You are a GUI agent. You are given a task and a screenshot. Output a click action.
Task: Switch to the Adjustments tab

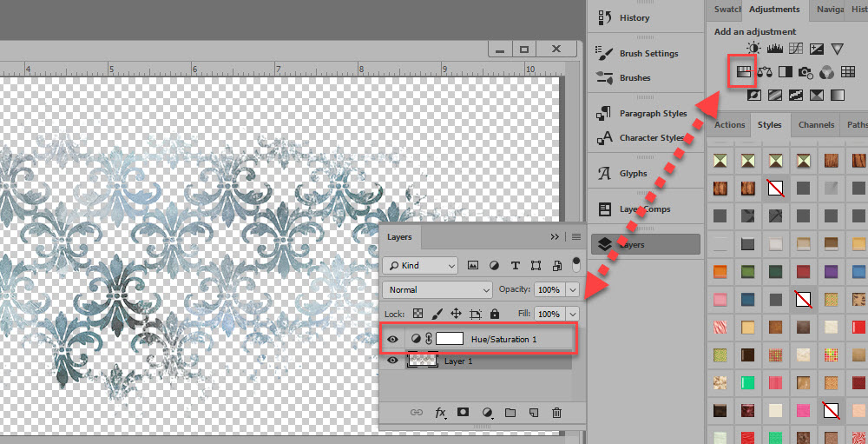click(774, 10)
